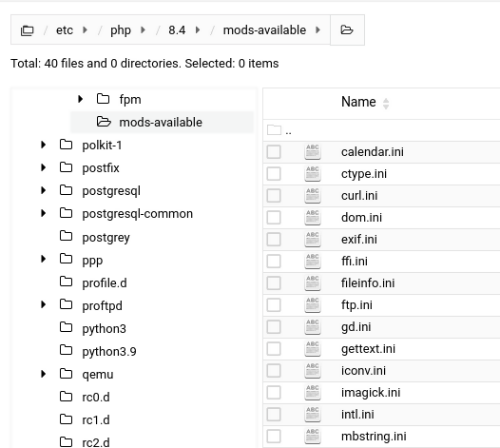Click the file icon for curl.ini
Viewport: 500px width, 448px height.
(313, 196)
